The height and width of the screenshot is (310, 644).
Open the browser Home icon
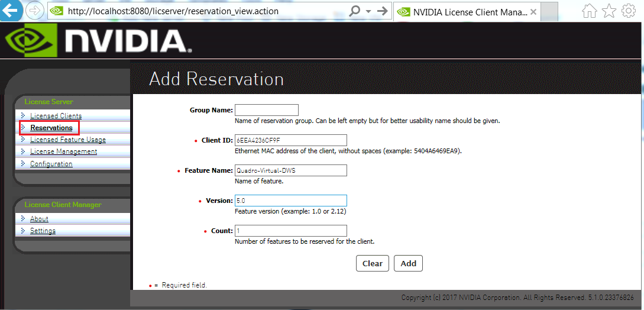pos(589,11)
